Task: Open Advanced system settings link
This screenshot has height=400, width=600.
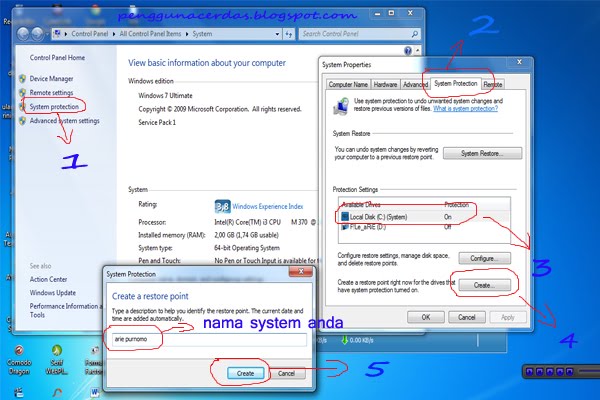Action: point(64,121)
